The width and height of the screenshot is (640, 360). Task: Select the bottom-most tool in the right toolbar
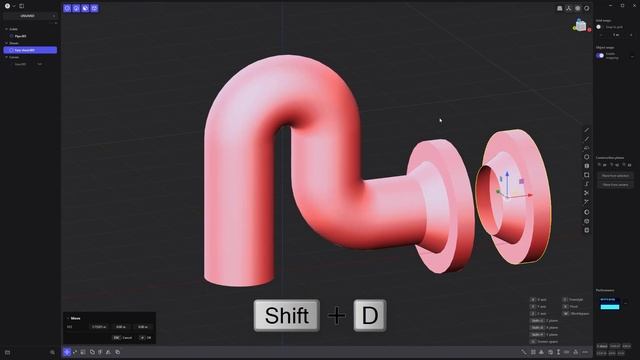pyautogui.click(x=587, y=230)
